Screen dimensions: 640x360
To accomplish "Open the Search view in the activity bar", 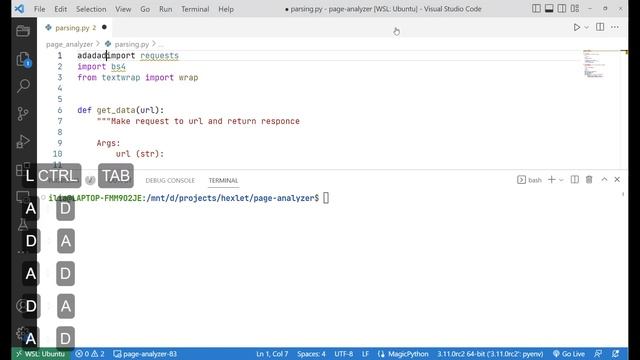I will click(x=23, y=86).
